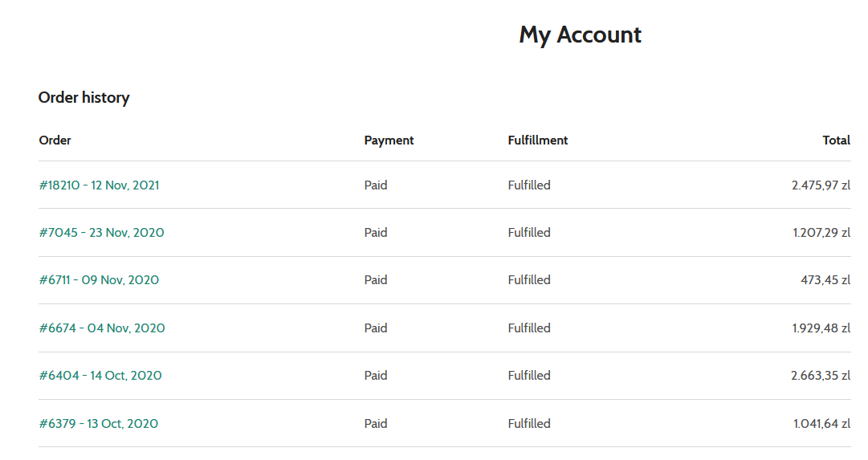Click the 1.929,48 zl order total
Image resolution: width=868 pixels, height=460 pixels.
tap(821, 328)
